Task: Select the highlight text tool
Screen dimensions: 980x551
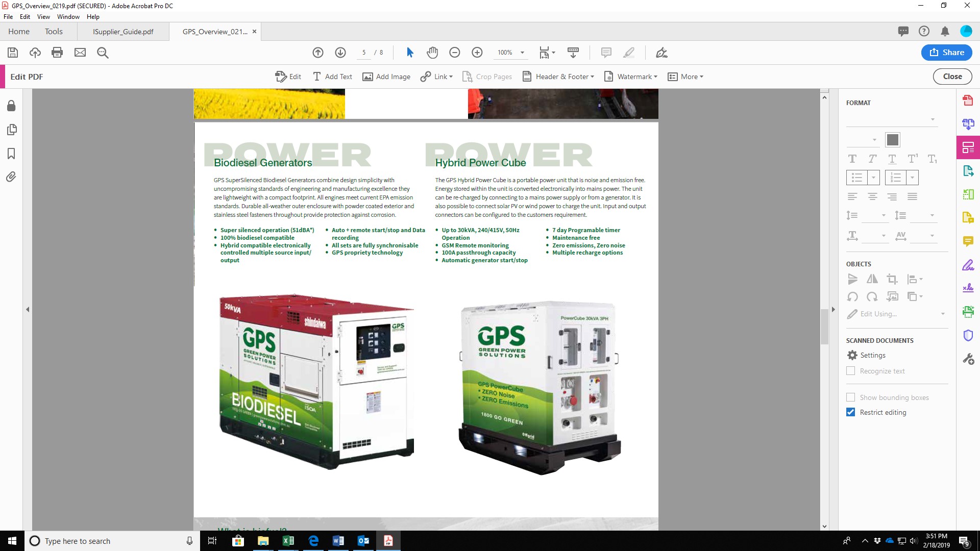Action: pyautogui.click(x=629, y=53)
